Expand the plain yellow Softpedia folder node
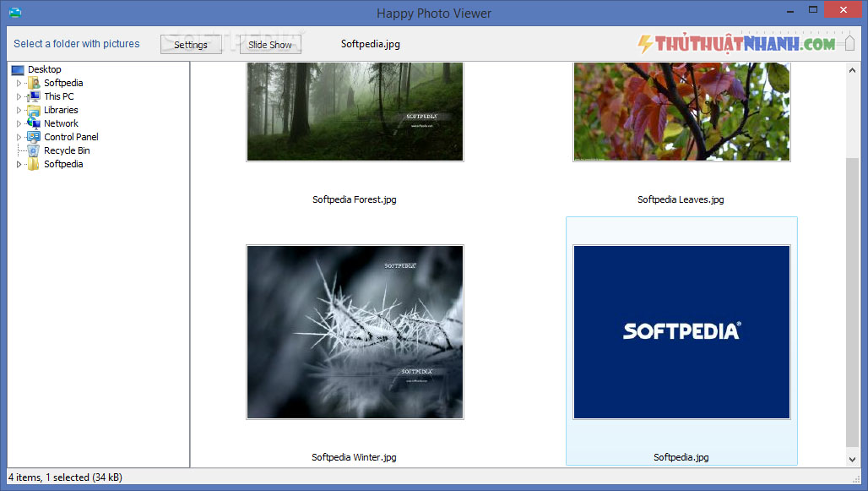This screenshot has width=868, height=491. pos(19,164)
